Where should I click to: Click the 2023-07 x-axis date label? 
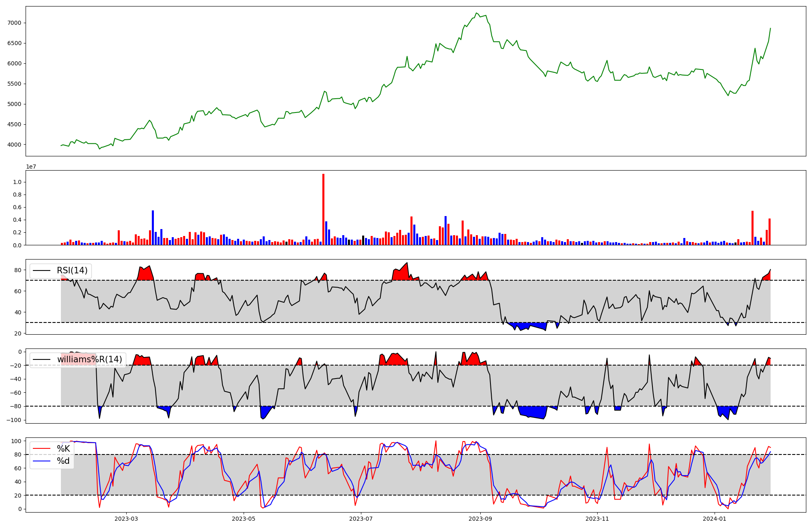(361, 519)
